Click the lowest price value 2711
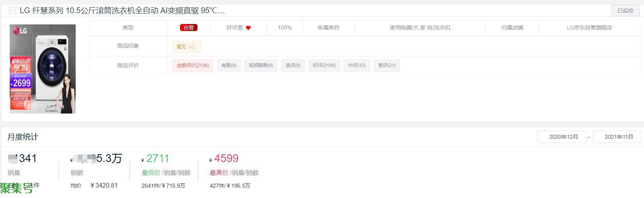This screenshot has width=644, height=198. tap(158, 158)
